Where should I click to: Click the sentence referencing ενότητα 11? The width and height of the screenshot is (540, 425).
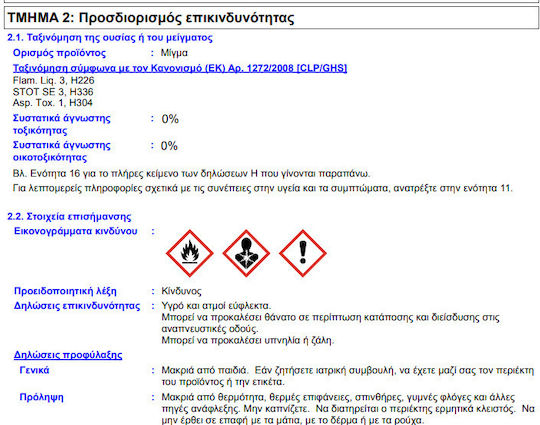tap(262, 188)
